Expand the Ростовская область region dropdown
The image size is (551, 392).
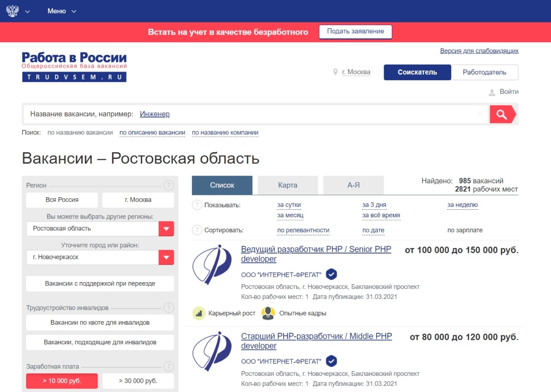pyautogui.click(x=167, y=228)
